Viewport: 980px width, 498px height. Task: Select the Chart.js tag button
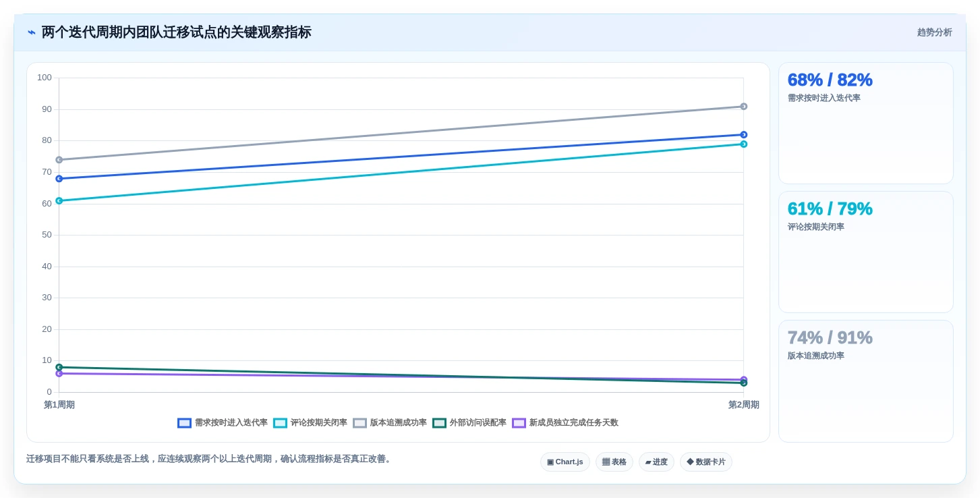pyautogui.click(x=565, y=462)
